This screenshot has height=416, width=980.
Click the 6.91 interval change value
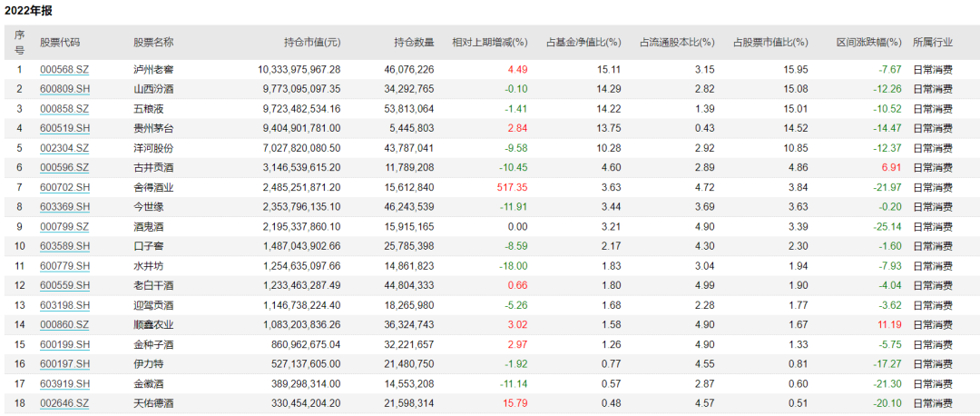tap(893, 168)
